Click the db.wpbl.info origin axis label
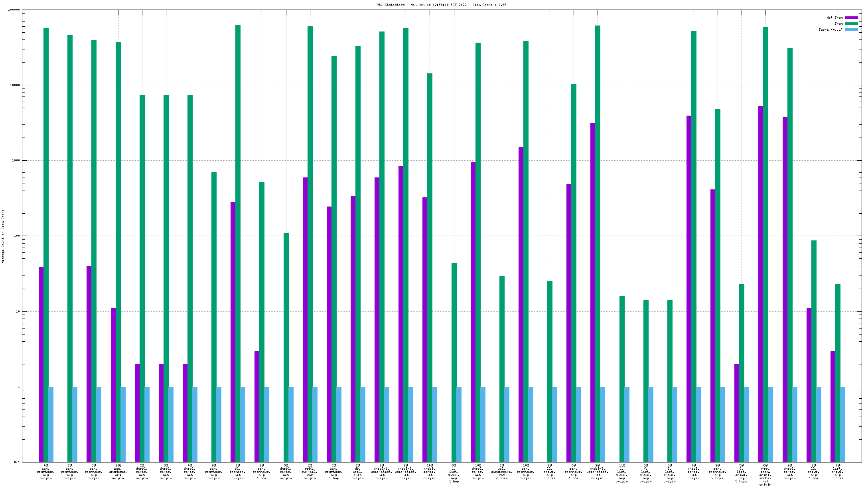 tap(358, 472)
